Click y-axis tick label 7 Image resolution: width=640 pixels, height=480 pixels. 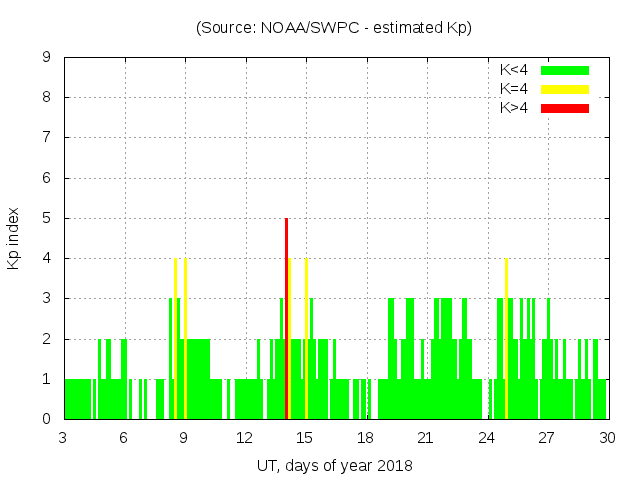pyautogui.click(x=46, y=138)
